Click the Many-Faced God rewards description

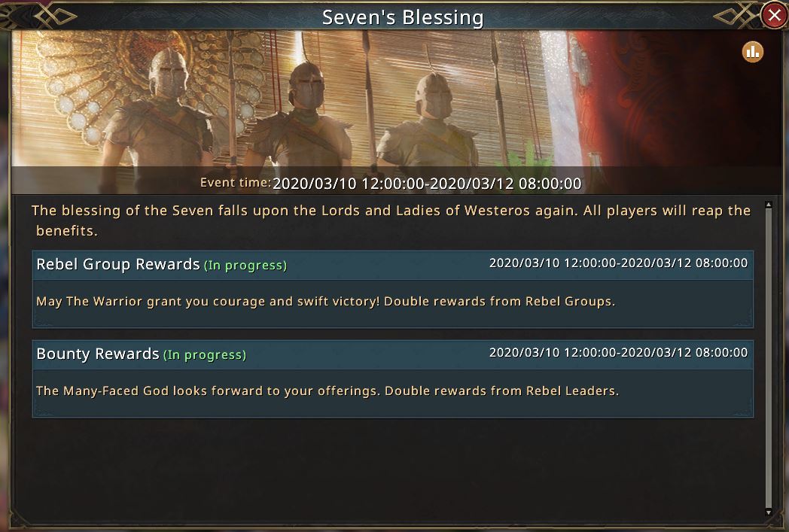pyautogui.click(x=327, y=391)
